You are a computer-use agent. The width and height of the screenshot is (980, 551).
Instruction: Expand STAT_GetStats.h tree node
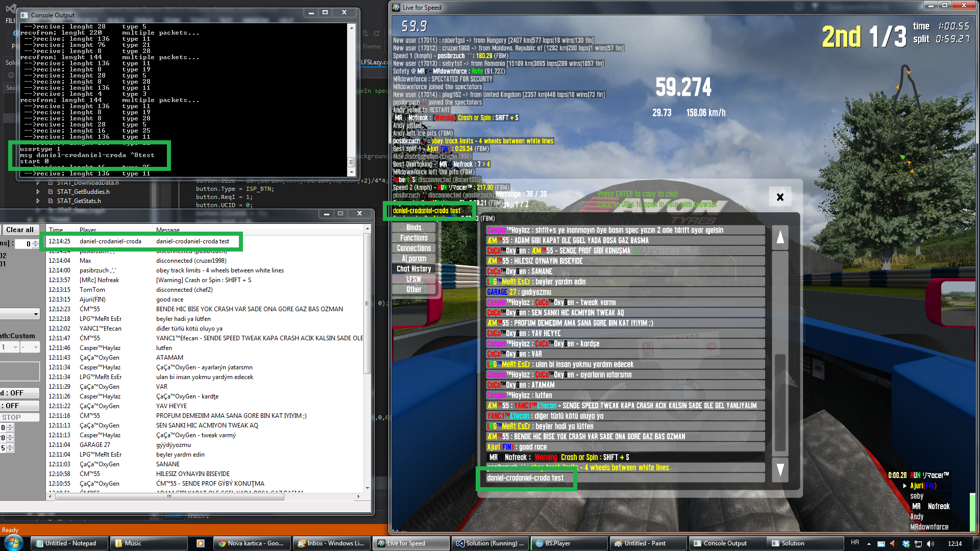(x=38, y=201)
